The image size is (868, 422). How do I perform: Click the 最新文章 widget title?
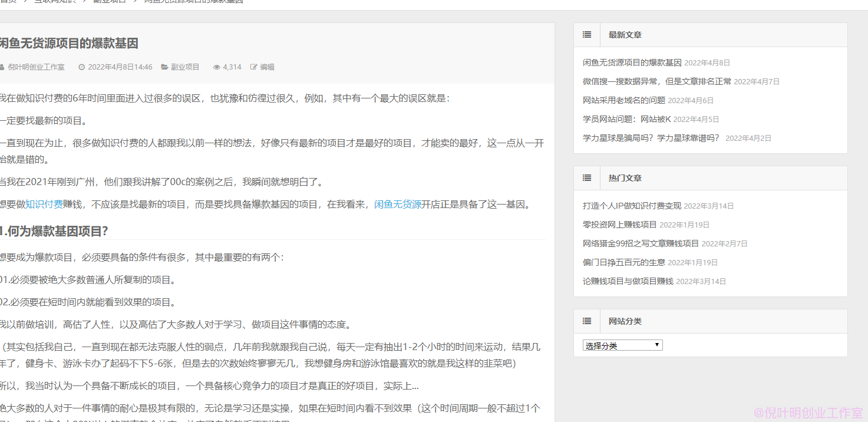point(625,35)
